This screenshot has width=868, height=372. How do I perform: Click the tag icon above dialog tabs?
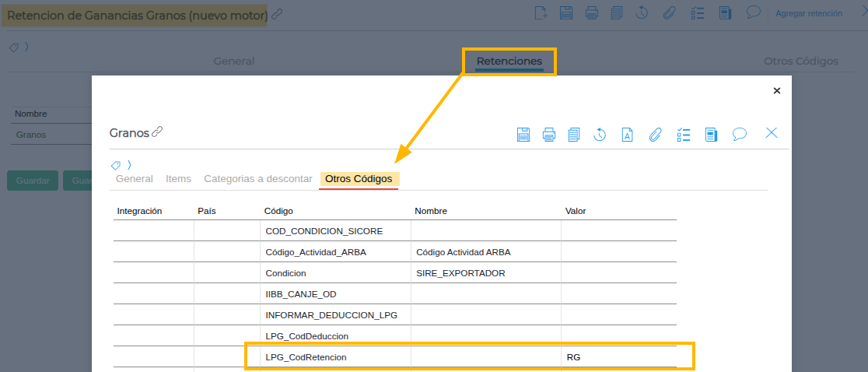click(x=116, y=165)
